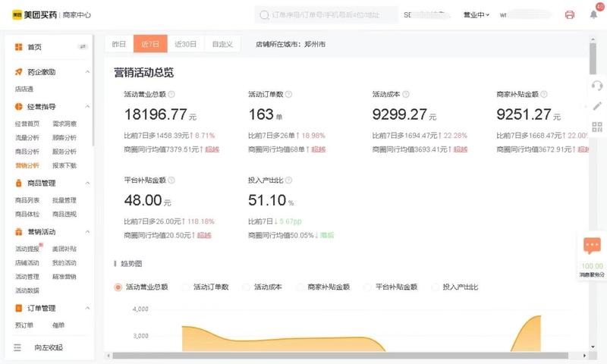Collapse the 商品管理 section chevron
The height and width of the screenshot is (364, 607).
point(87,183)
